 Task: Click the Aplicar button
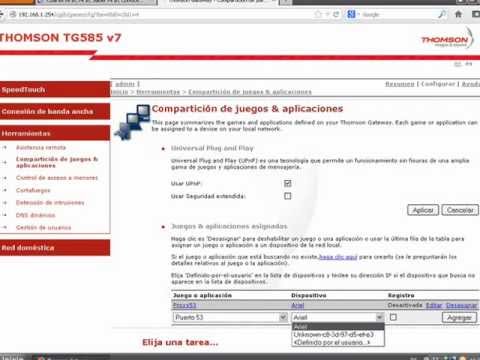[x=423, y=210]
